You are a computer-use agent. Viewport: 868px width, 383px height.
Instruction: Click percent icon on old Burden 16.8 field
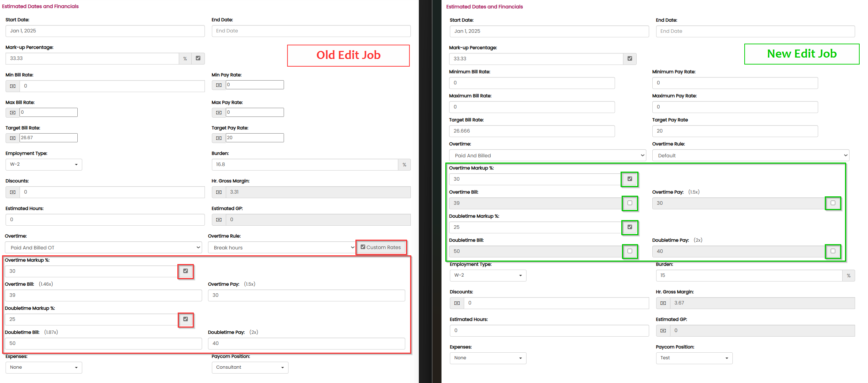[404, 165]
